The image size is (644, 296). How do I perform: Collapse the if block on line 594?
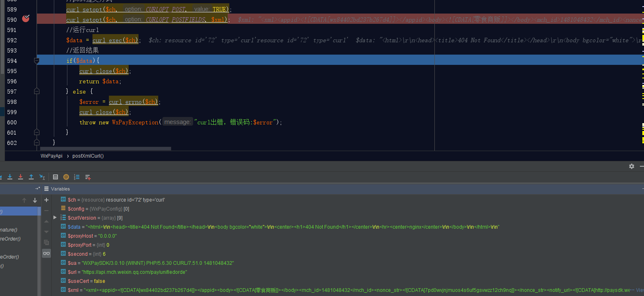coord(37,60)
